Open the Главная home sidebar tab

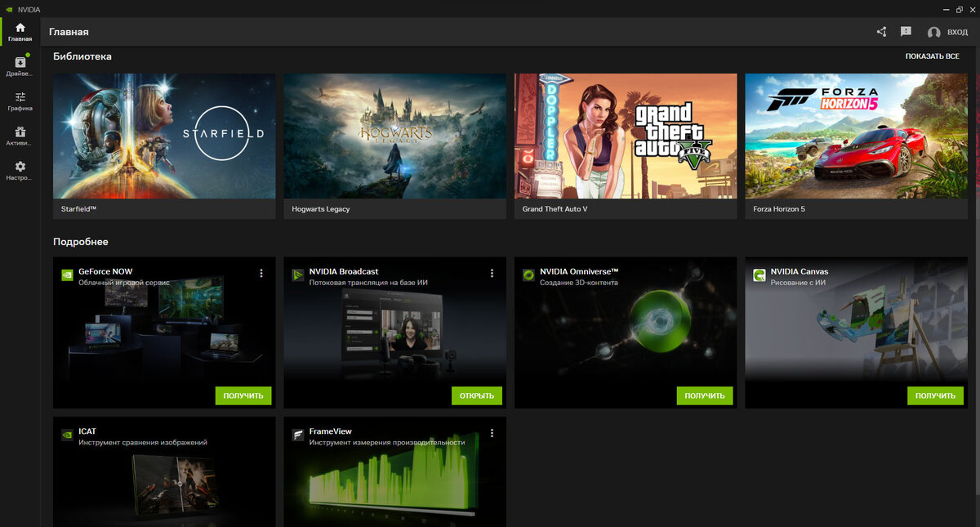20,32
